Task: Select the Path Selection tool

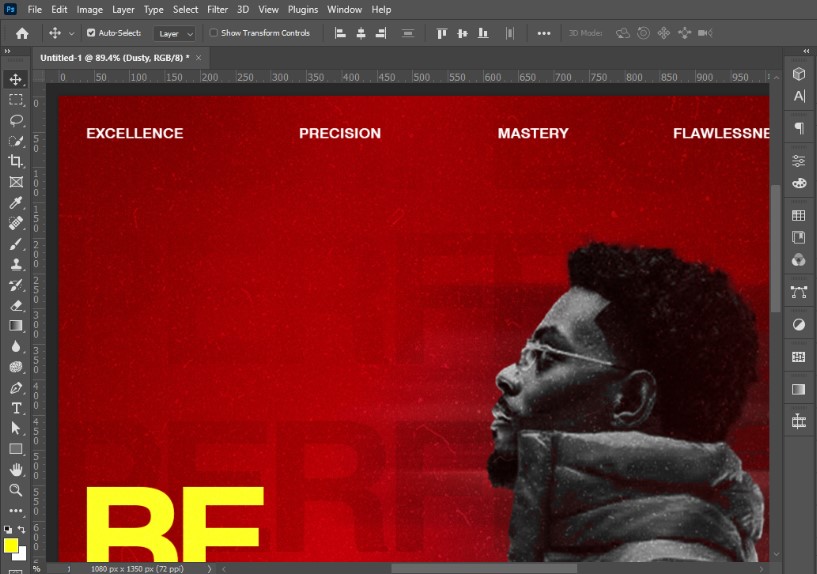Action: click(x=16, y=428)
